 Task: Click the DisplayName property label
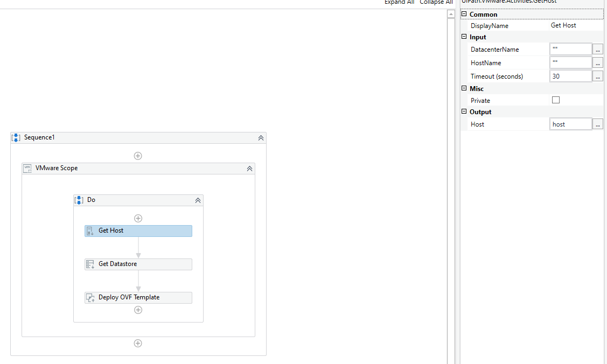point(489,26)
